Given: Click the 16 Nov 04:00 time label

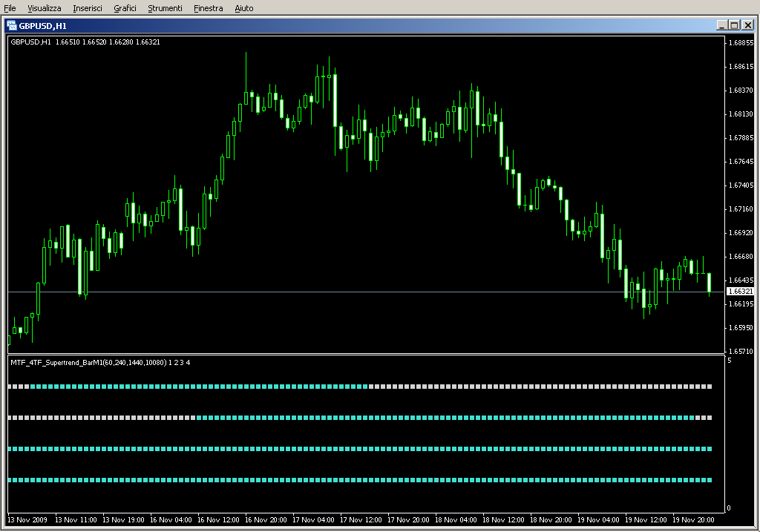Looking at the screenshot, I should pyautogui.click(x=171, y=520).
